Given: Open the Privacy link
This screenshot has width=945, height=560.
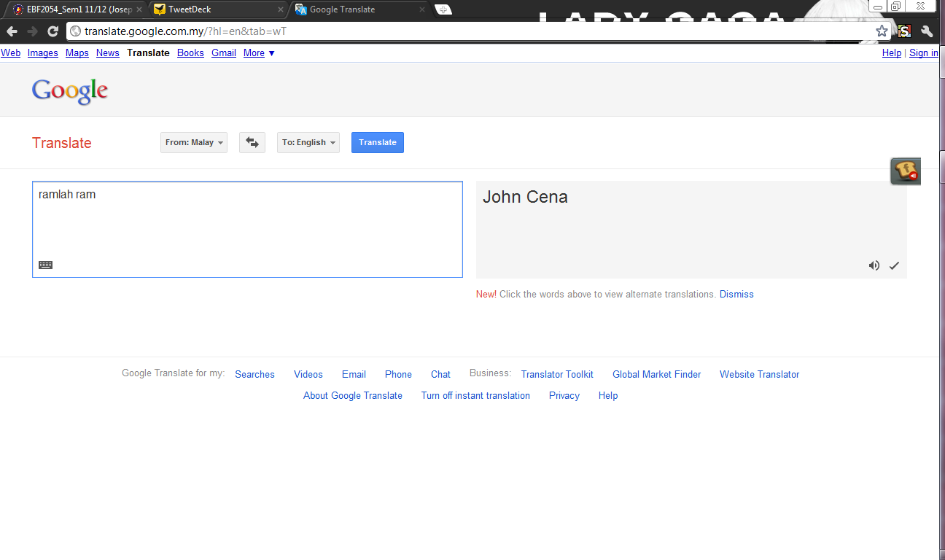Looking at the screenshot, I should (x=564, y=395).
